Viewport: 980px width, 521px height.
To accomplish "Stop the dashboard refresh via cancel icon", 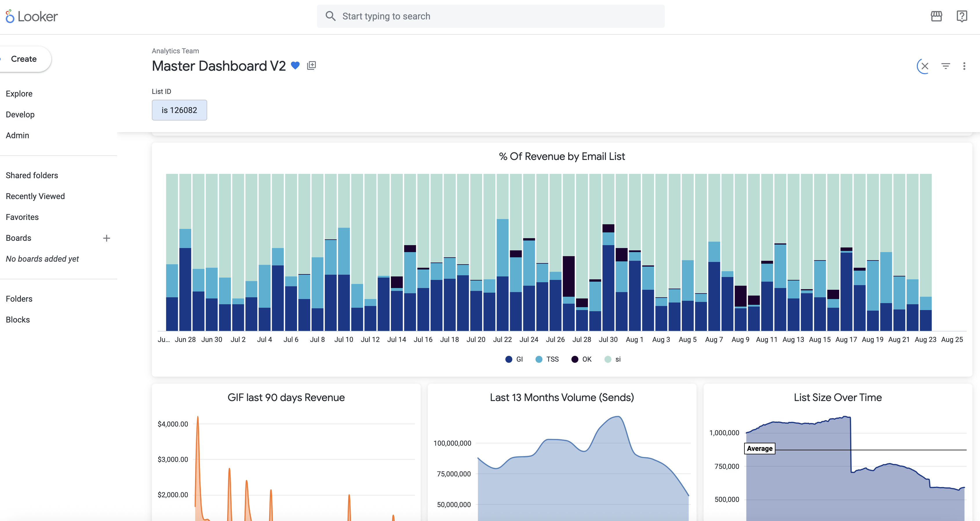I will (924, 66).
